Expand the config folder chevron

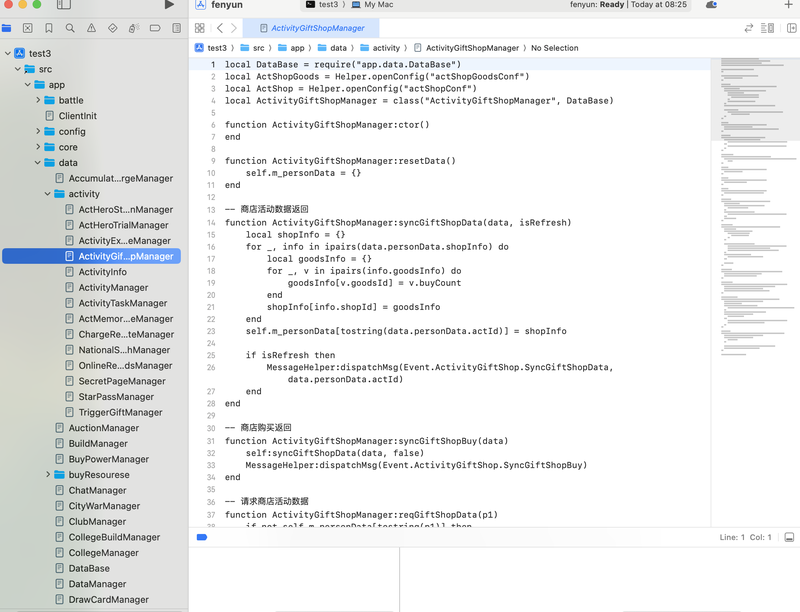(x=38, y=131)
